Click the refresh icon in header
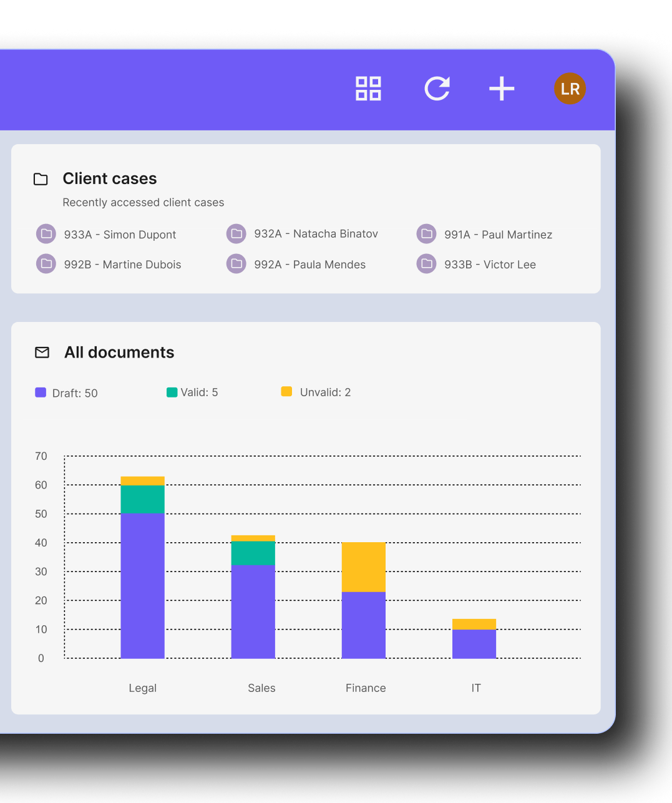 (x=437, y=89)
